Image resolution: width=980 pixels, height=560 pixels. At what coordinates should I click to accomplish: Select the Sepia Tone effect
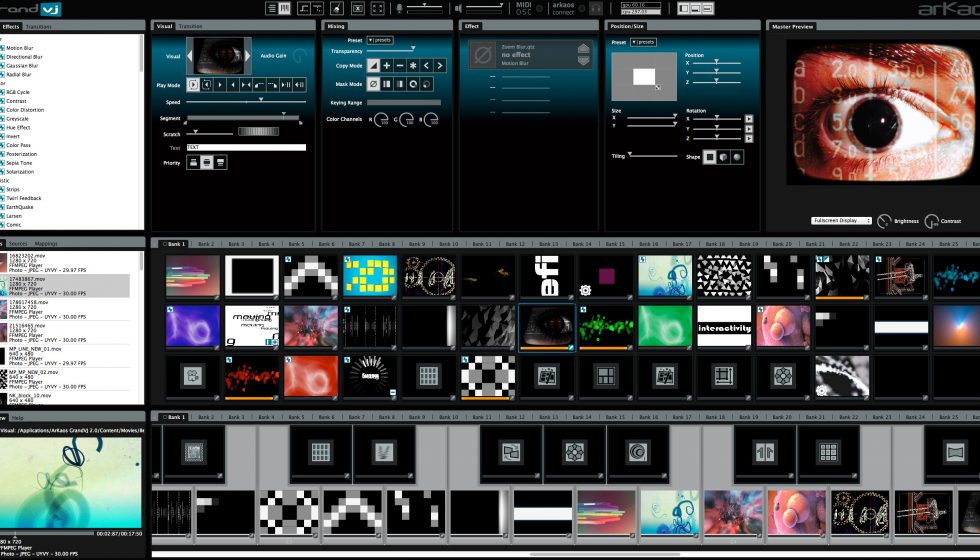[19, 162]
